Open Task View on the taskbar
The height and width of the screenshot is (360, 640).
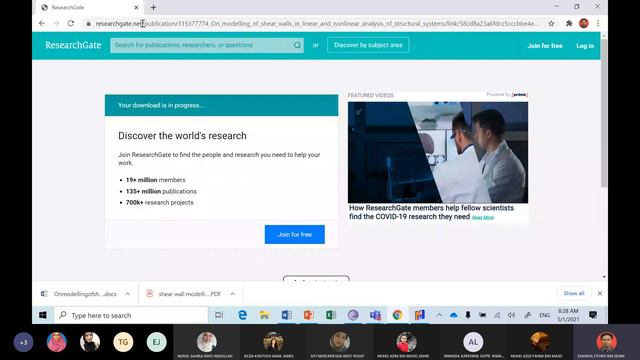tap(219, 315)
